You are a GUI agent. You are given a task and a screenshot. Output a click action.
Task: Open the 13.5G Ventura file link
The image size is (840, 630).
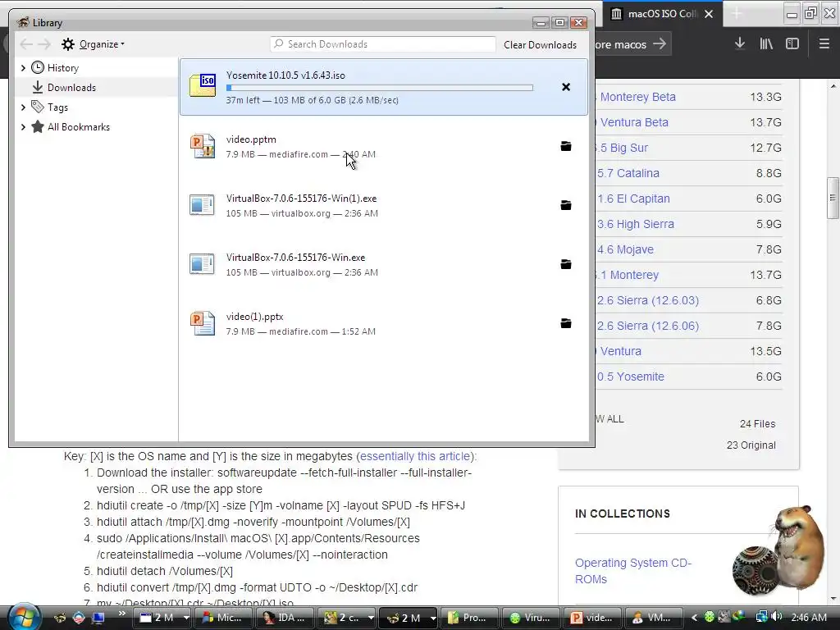click(620, 351)
